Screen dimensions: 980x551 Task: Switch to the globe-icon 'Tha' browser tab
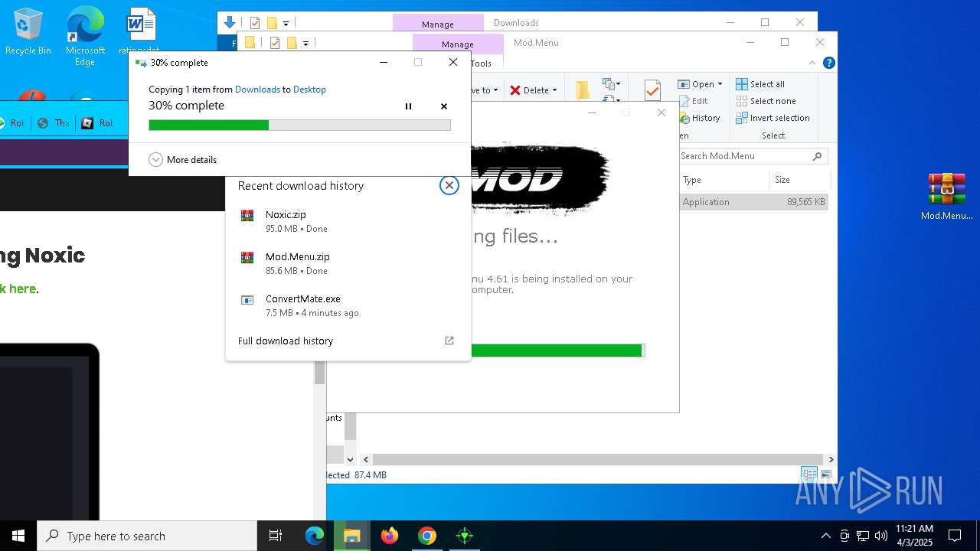click(x=54, y=123)
